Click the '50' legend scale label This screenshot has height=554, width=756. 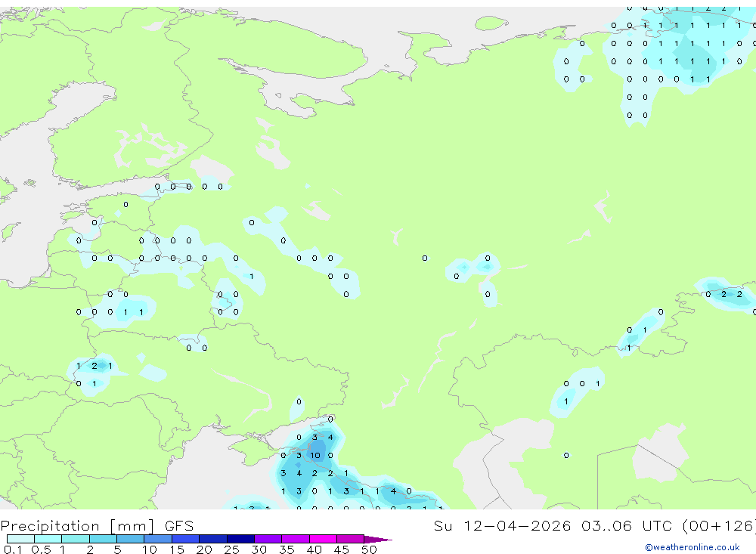[369, 549]
